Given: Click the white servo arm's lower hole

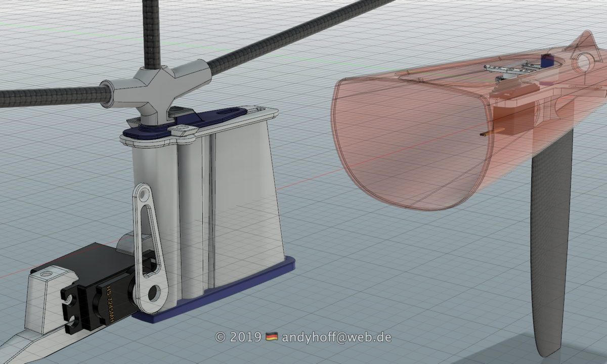Looking at the screenshot, I should click(154, 292).
